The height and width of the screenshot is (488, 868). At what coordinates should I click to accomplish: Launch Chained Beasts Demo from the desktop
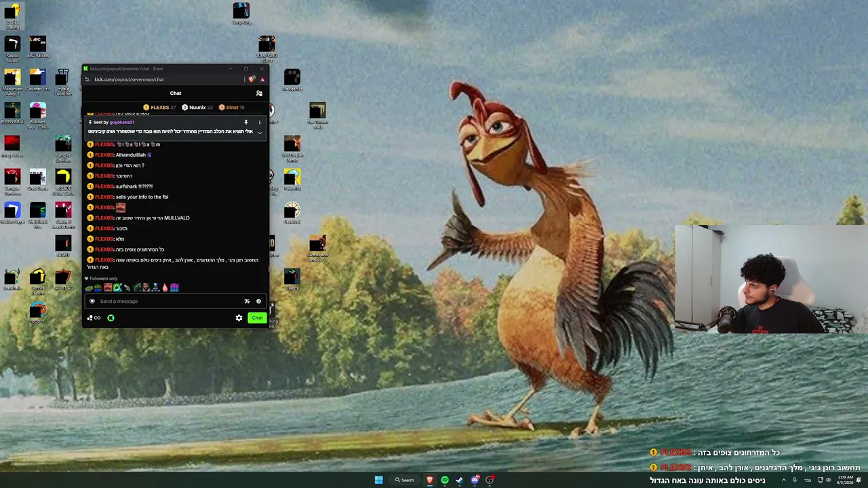[63, 214]
